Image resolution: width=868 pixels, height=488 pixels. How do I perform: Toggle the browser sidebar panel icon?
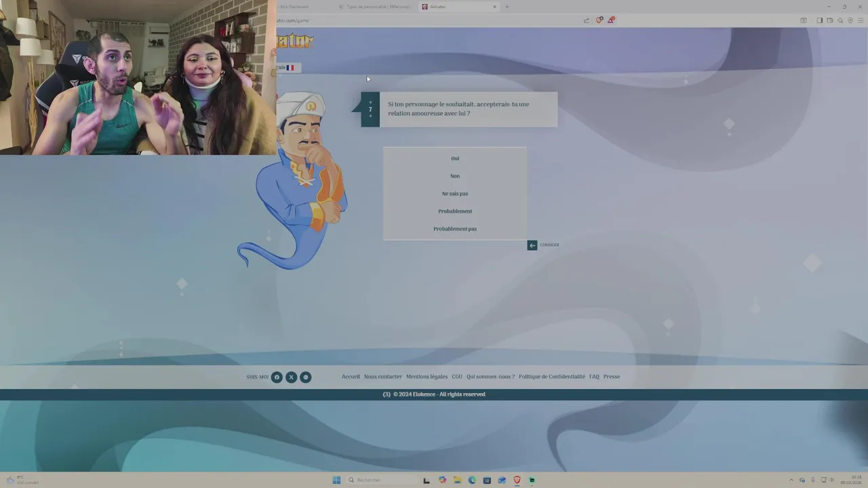pos(819,20)
